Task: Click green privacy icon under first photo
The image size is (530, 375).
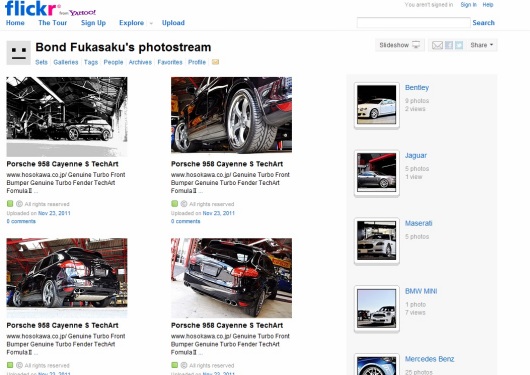Action: [10, 204]
